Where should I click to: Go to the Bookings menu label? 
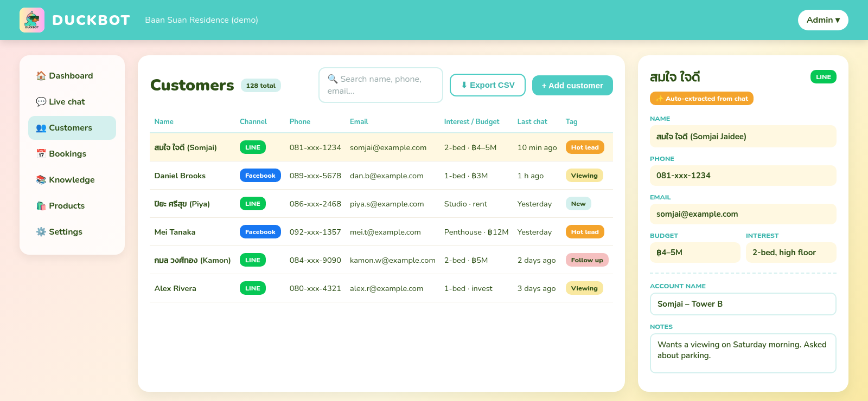(68, 154)
